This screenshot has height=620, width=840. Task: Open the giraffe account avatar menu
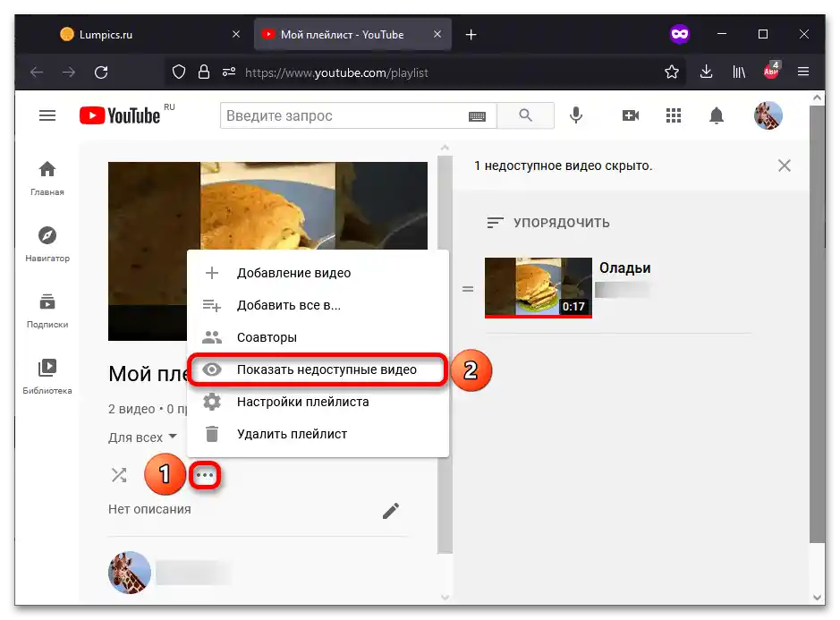(768, 115)
